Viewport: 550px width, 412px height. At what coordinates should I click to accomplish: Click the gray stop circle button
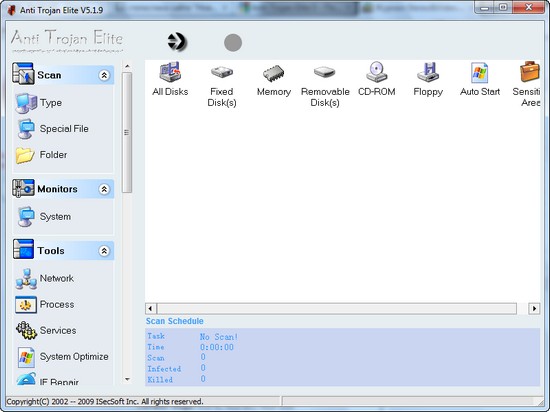(233, 42)
